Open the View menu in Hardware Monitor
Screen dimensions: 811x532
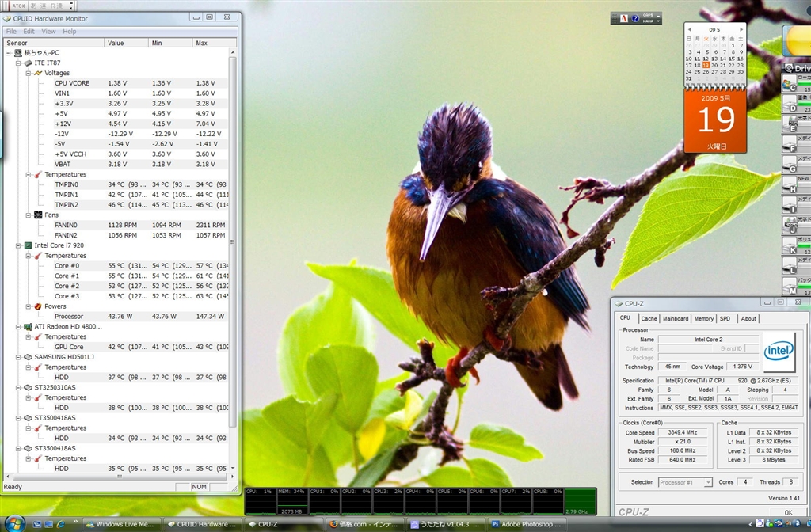(x=48, y=32)
